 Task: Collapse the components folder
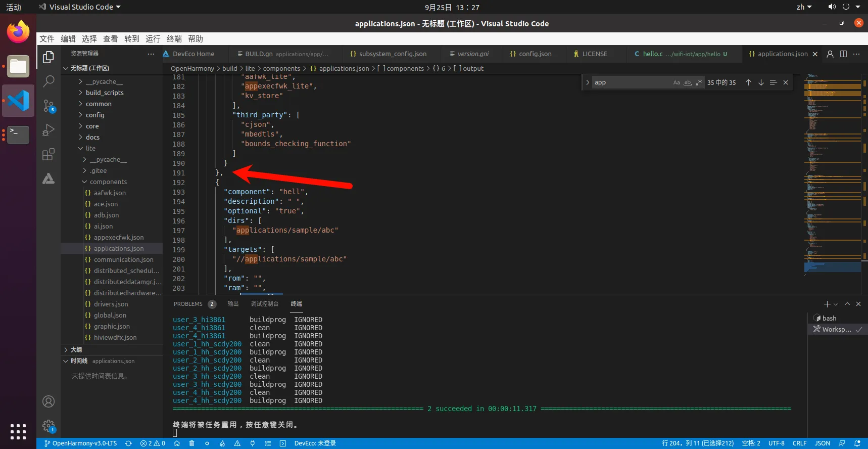pos(108,182)
